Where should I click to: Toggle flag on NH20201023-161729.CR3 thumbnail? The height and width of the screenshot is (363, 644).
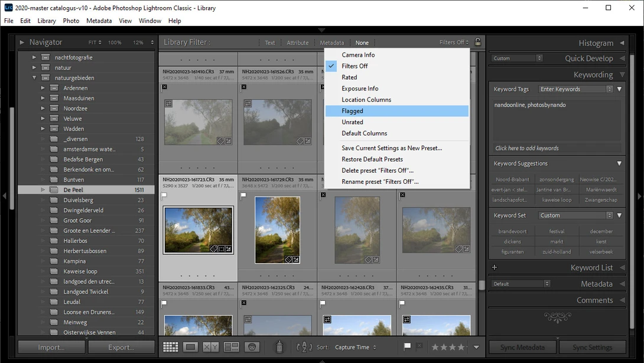243,195
